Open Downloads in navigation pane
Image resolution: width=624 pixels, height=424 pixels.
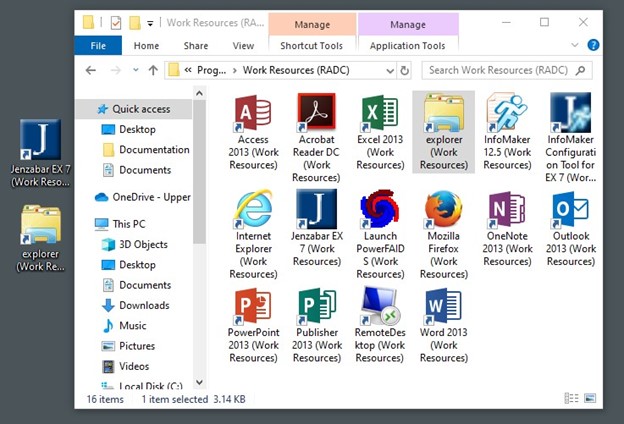point(136,305)
